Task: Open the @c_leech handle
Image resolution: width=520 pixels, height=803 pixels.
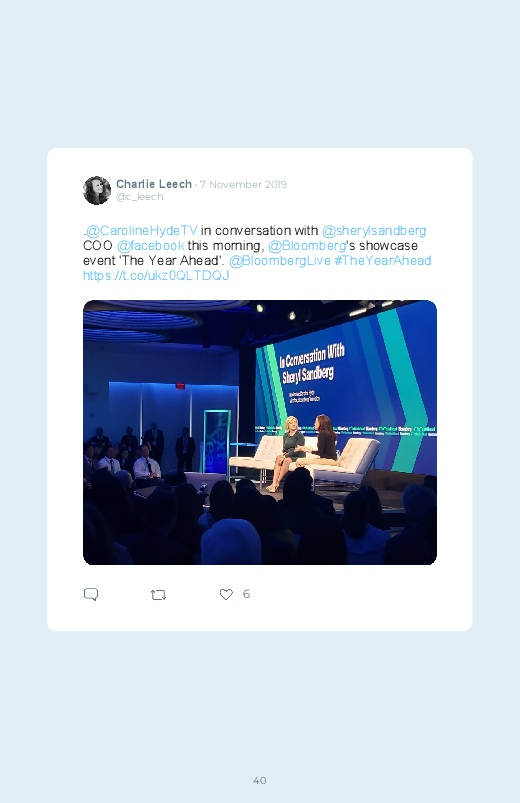Action: (x=139, y=197)
